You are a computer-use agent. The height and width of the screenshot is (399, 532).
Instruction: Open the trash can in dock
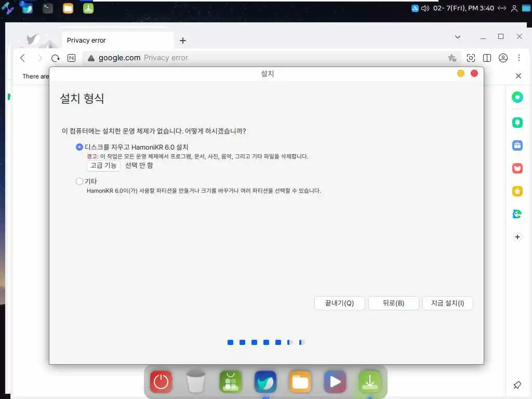pos(196,382)
